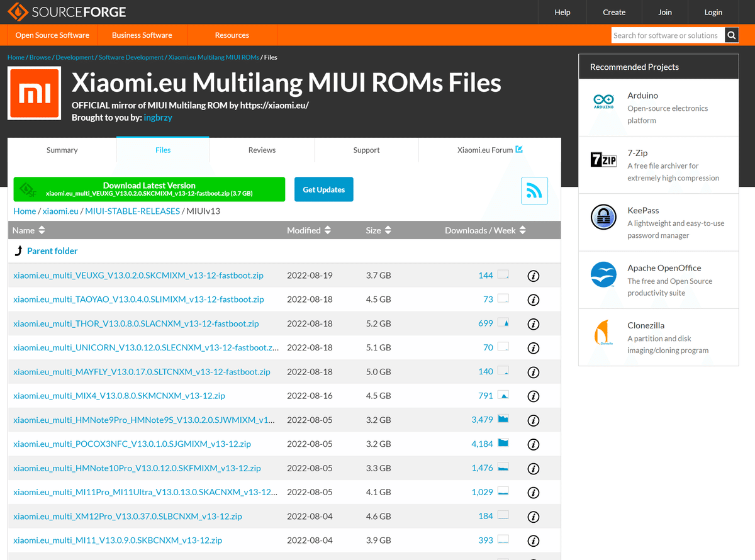Screen dimensions: 755x560
Task: Open info for TAOYAO fastboot zip
Action: 534,300
